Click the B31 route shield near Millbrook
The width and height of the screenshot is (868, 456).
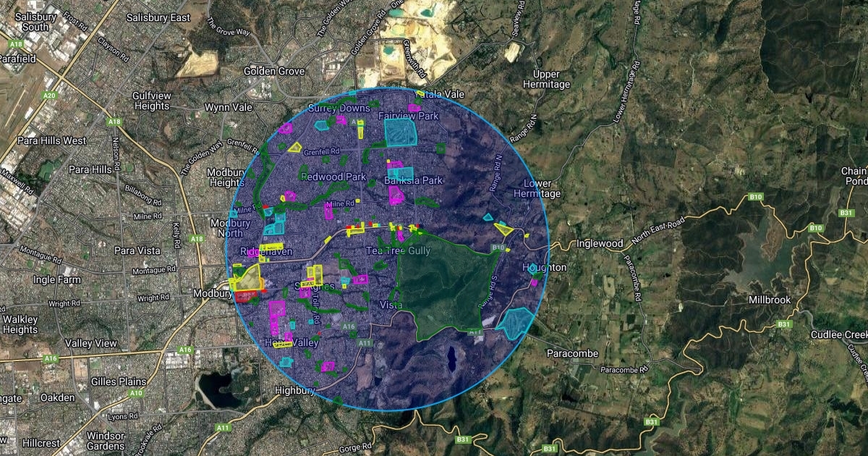[783, 324]
